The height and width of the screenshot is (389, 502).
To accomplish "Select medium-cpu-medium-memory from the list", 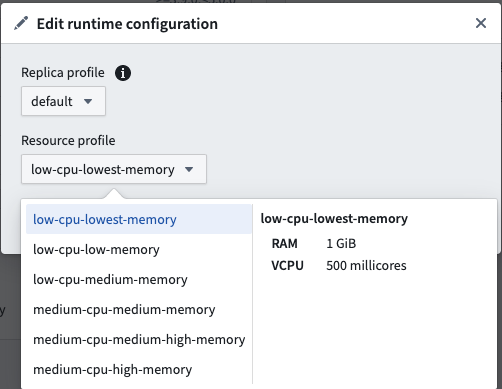I will [139, 309].
